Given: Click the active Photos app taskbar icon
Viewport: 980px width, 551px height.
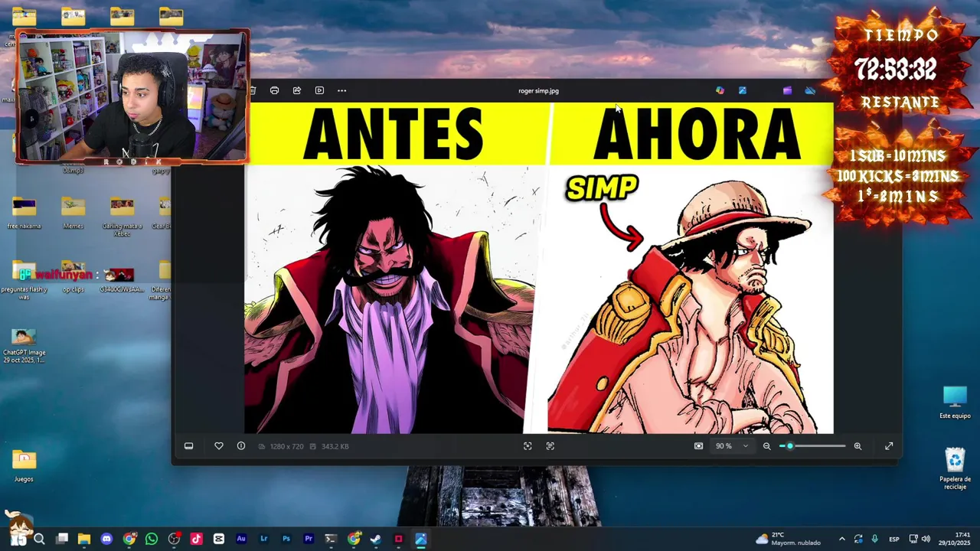Looking at the screenshot, I should click(x=421, y=539).
